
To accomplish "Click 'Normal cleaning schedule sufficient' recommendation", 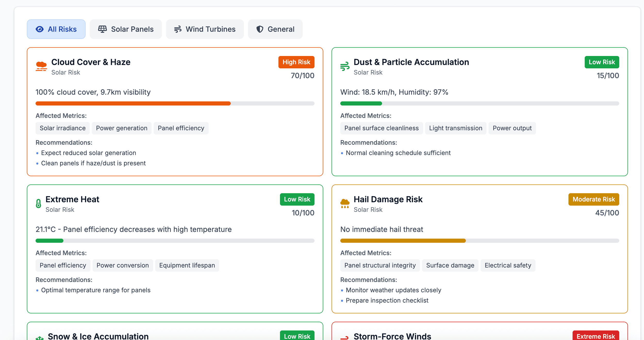I will click(398, 153).
